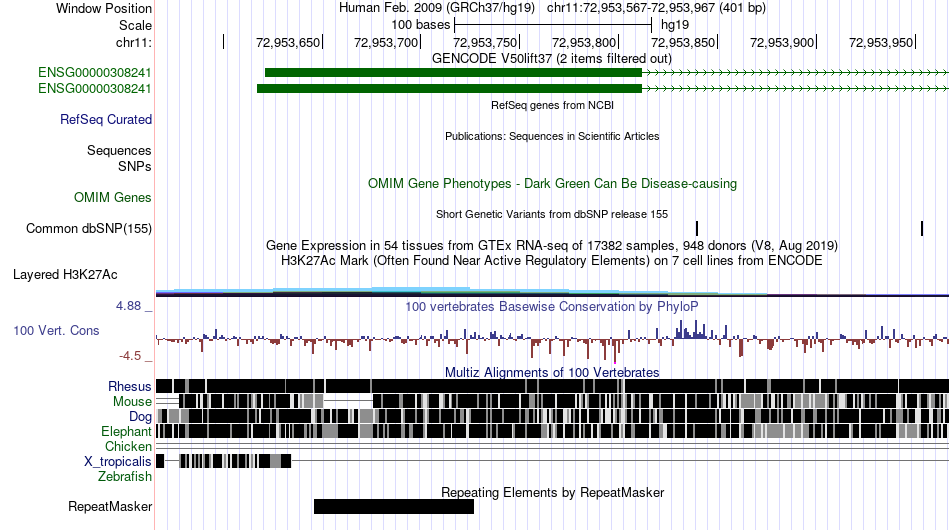Image resolution: width=950 pixels, height=530 pixels.
Task: Click the OMIM Genes track label
Action: (x=113, y=197)
